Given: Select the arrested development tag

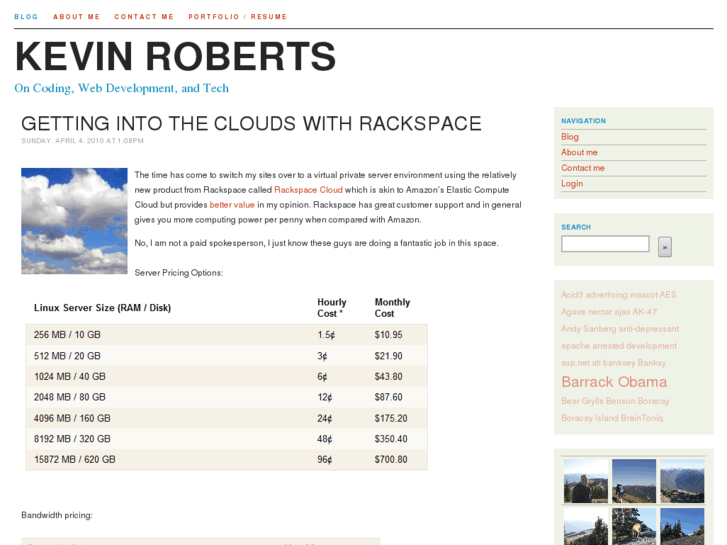Looking at the screenshot, I should [634, 346].
